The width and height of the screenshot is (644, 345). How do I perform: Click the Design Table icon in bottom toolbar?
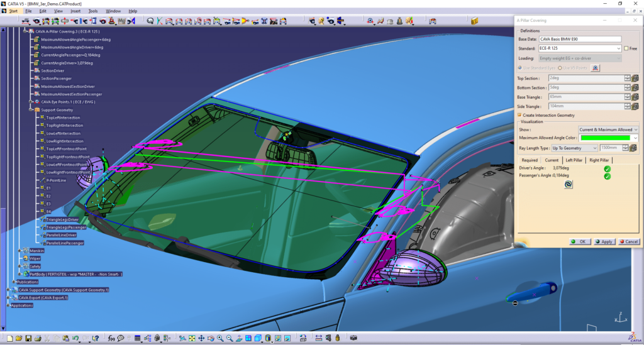point(138,339)
